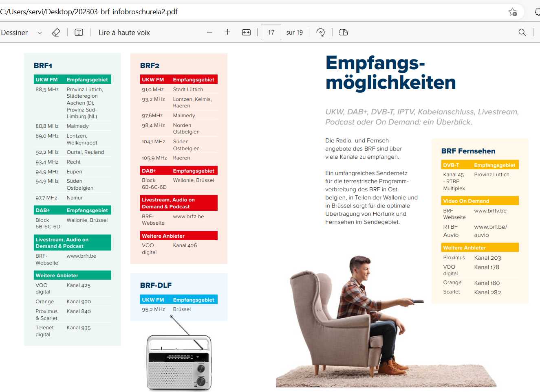Select Kanal 426 under BRF2
Viewport: 540px width, 392px height.
[185, 245]
